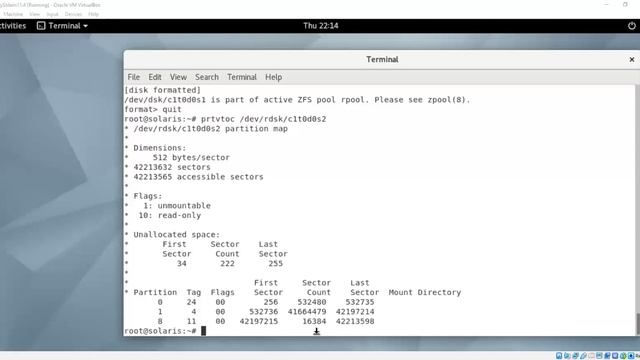This screenshot has height=360, width=640.
Task: Open the Edit menu in Terminal
Action: [x=155, y=77]
